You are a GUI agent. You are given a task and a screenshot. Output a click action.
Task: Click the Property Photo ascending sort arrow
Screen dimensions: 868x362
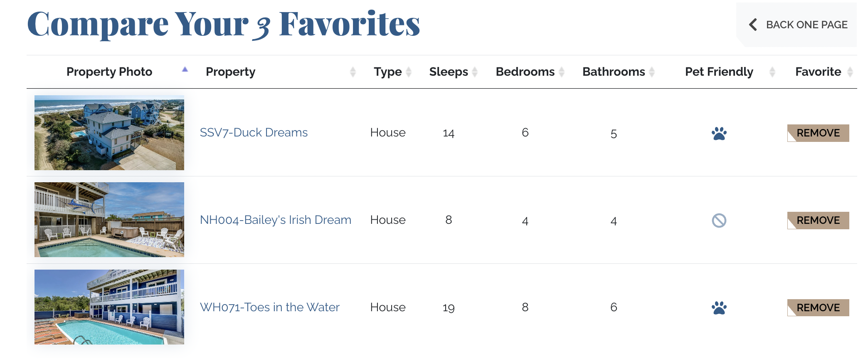pyautogui.click(x=185, y=69)
